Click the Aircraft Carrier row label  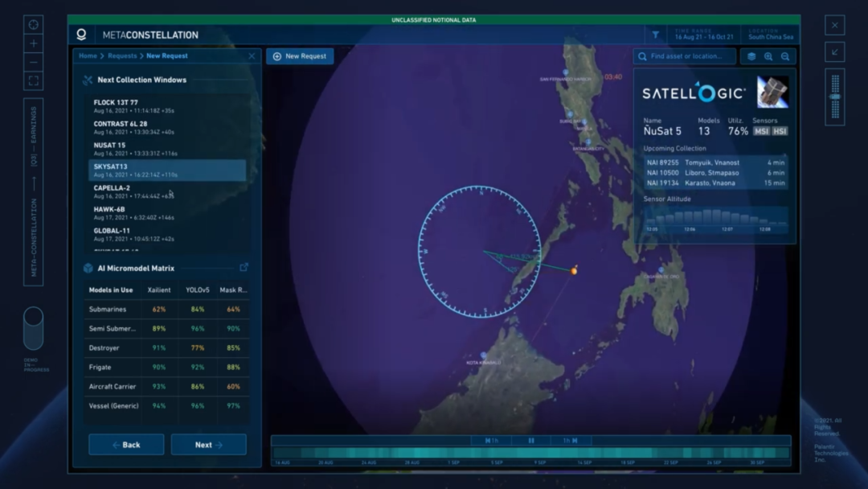113,387
